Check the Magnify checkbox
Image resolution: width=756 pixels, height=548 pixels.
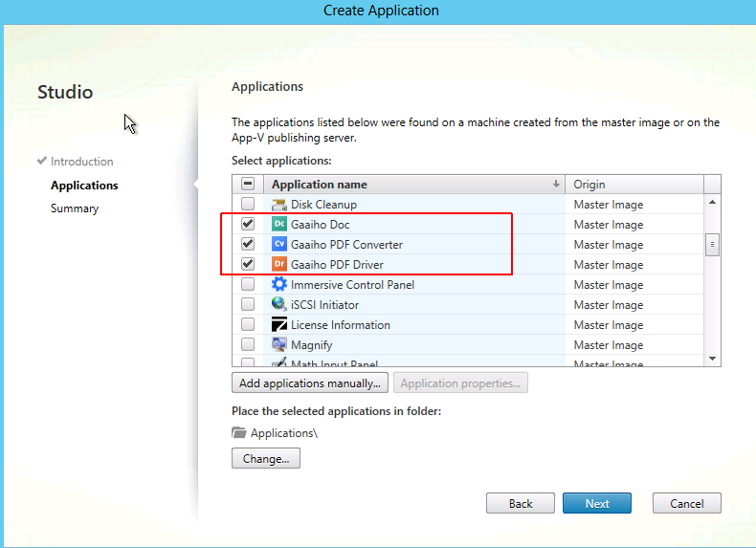pos(248,344)
